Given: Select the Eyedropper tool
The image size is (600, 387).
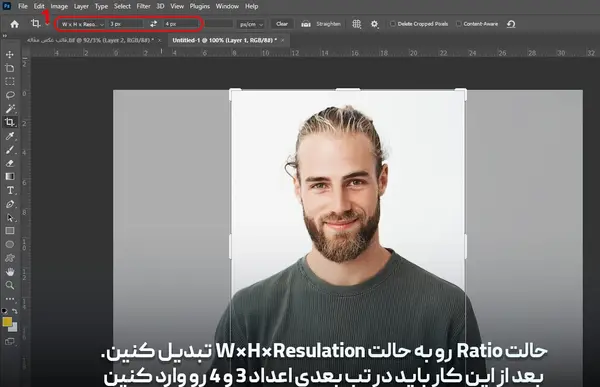Looking at the screenshot, I should click(x=10, y=136).
